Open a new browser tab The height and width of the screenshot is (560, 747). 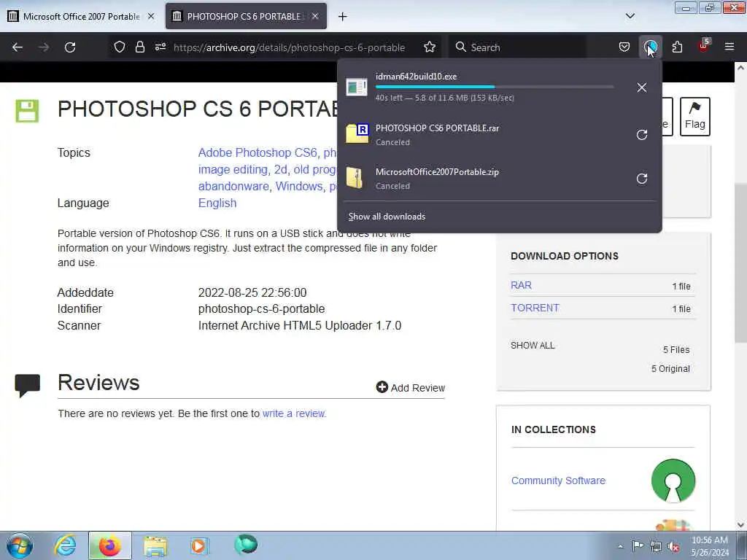click(x=343, y=17)
